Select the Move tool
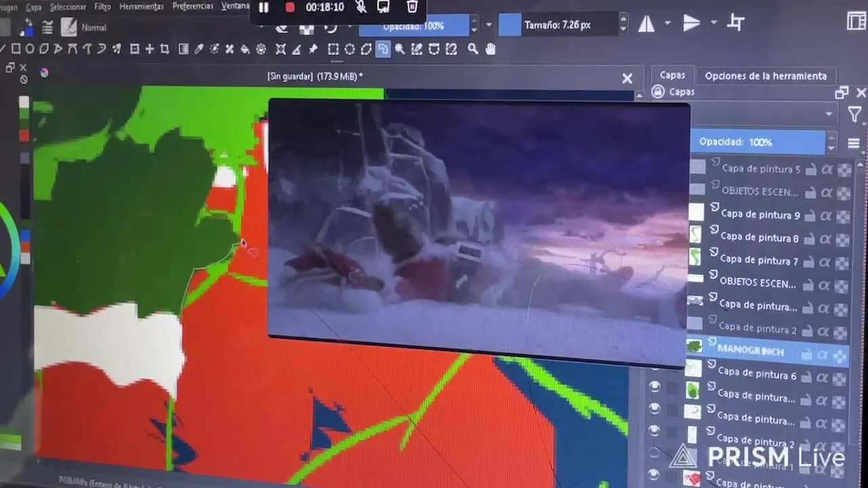This screenshot has width=868, height=488. (149, 49)
